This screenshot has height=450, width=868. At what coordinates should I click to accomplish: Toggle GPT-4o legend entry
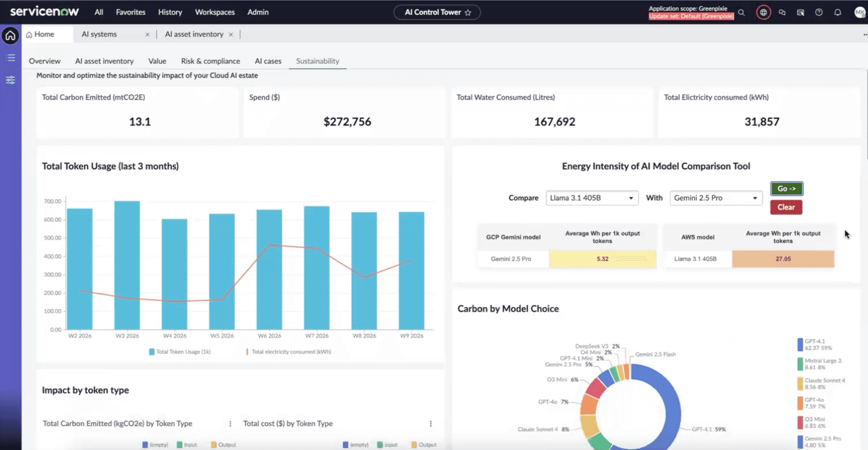[811, 403]
